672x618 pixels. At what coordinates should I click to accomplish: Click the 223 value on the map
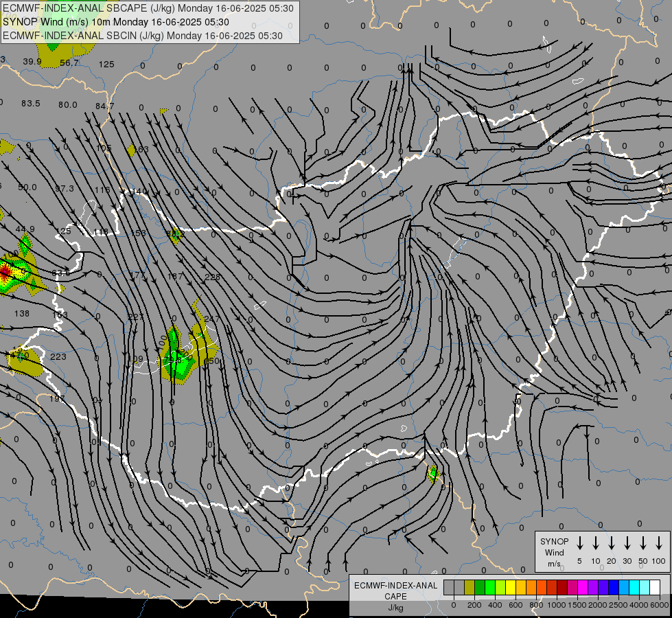click(58, 357)
